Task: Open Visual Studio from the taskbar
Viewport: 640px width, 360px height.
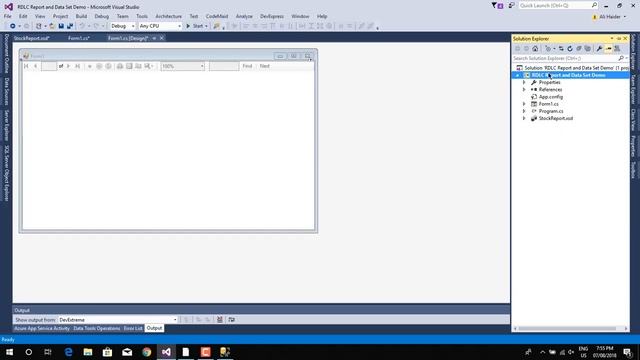Action: (x=166, y=352)
